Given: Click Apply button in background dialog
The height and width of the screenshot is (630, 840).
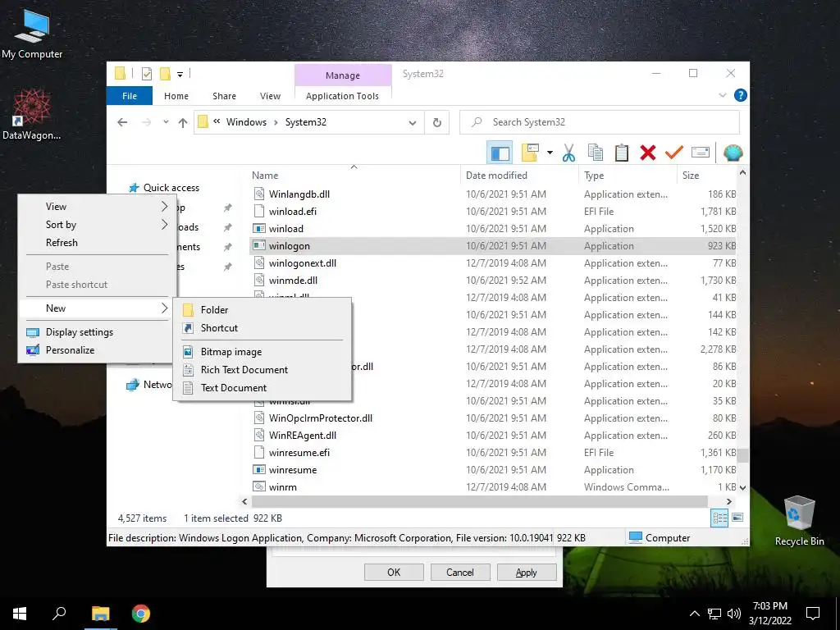Looking at the screenshot, I should tap(526, 572).
